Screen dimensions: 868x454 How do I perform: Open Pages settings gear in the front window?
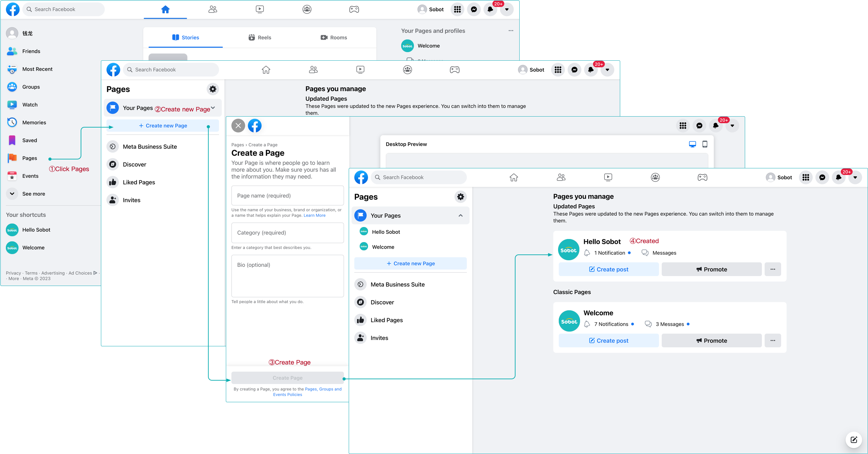[460, 197]
